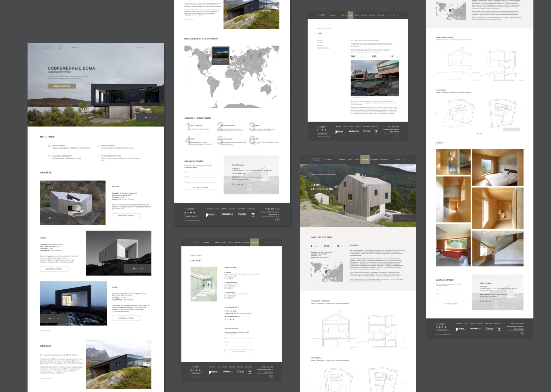Select EN language on the О НАС page header
The width and height of the screenshot is (551, 392).
(x=394, y=15)
